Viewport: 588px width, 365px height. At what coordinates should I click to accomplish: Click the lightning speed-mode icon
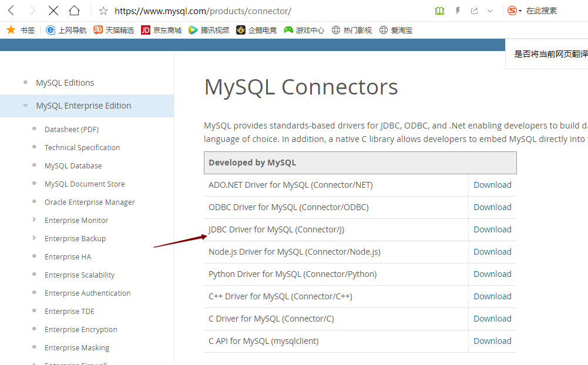458,11
